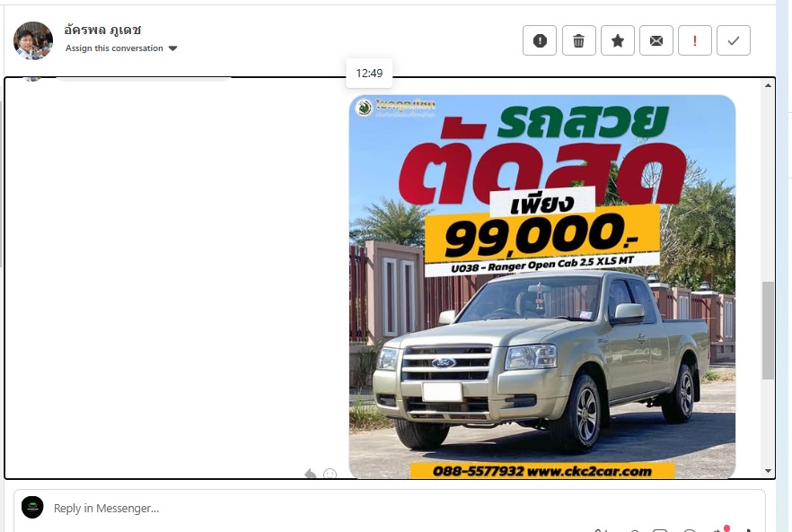Star this conversation as follow up
Viewport: 792px width, 532px height.
coord(617,40)
